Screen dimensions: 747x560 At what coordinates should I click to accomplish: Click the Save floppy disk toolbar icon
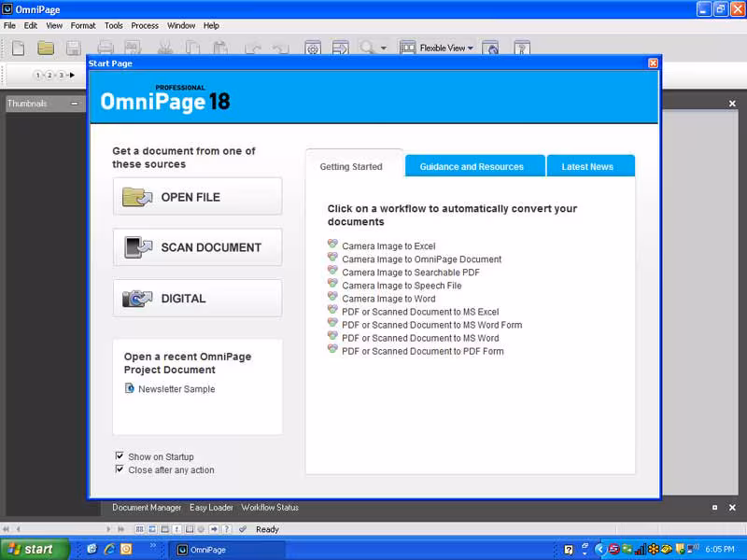click(x=74, y=49)
